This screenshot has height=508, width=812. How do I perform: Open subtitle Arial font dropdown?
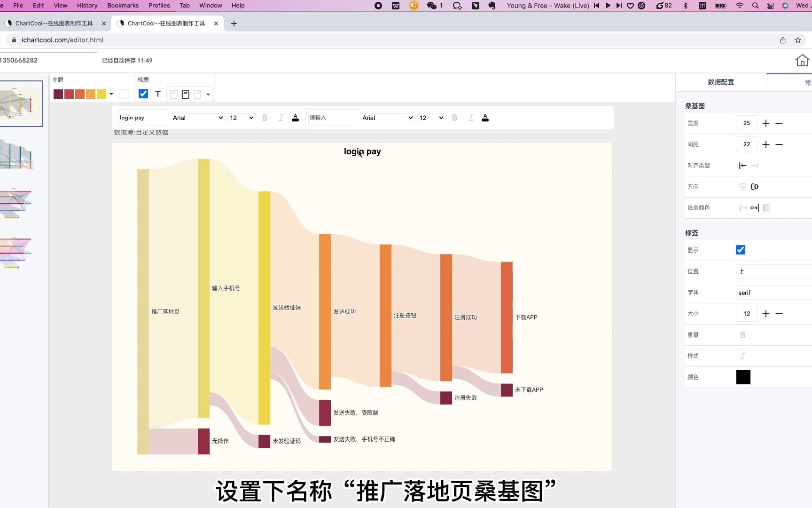[x=388, y=118]
